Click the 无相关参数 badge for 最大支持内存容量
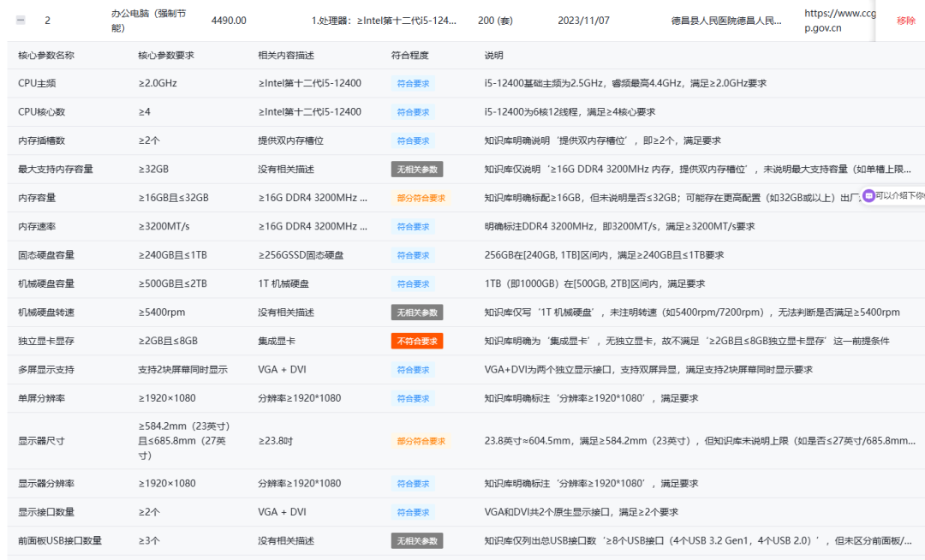The height and width of the screenshot is (560, 925). (x=416, y=169)
